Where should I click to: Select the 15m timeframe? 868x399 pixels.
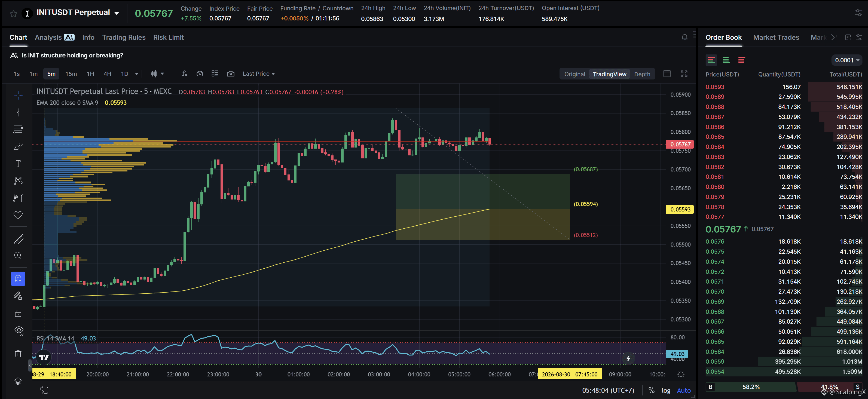pos(71,74)
